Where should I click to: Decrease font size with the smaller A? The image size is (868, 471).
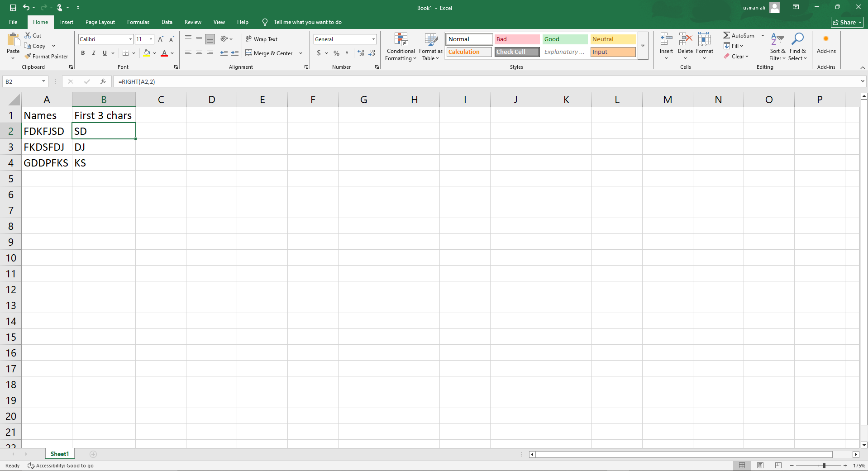(x=172, y=39)
